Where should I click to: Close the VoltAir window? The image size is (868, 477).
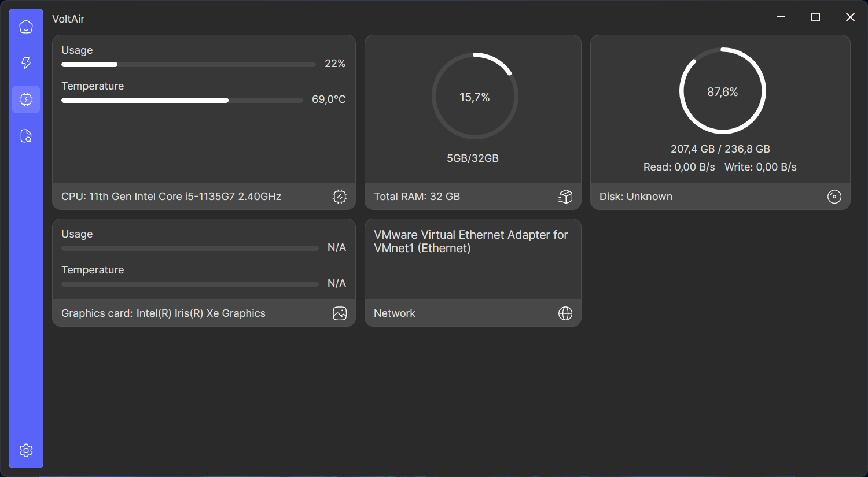(x=850, y=17)
